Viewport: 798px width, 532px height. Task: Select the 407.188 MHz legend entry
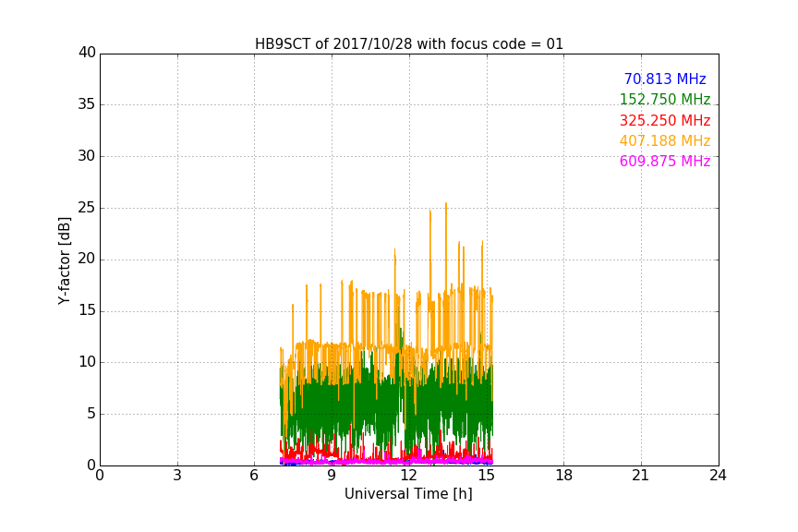[x=665, y=140]
